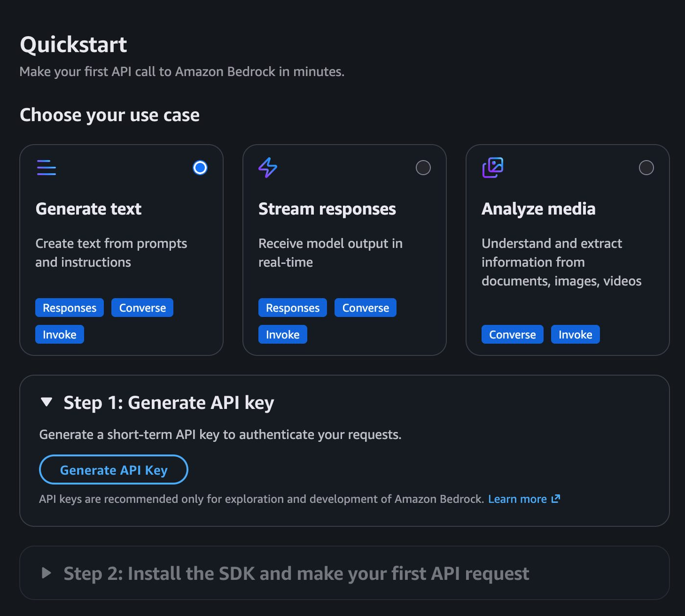Click "Receive model output in real-time" description

[330, 253]
